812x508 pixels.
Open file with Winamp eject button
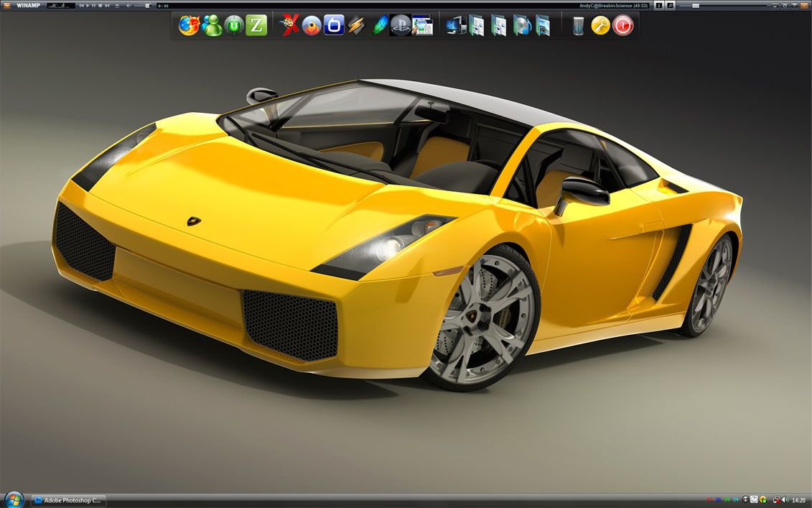point(117,6)
